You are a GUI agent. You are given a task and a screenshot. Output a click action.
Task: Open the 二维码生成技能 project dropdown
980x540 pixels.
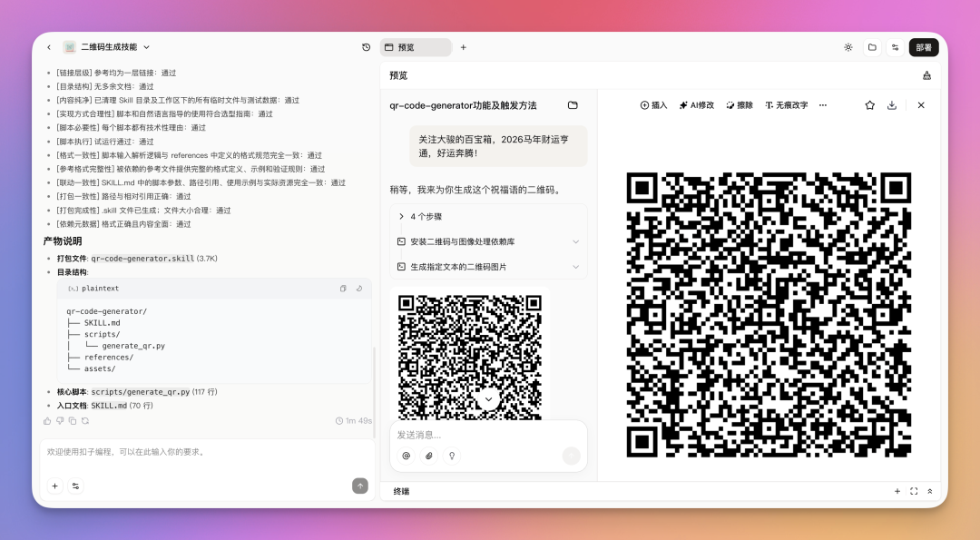(x=107, y=47)
